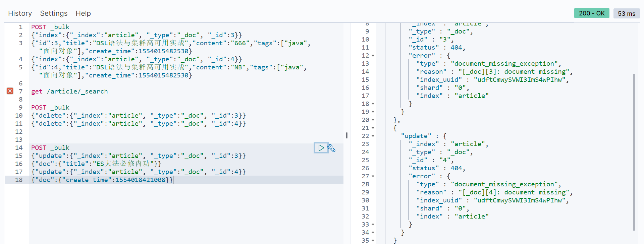The width and height of the screenshot is (644, 244).
Task: Click the id 3 document line with content 666
Action: pos(171,47)
